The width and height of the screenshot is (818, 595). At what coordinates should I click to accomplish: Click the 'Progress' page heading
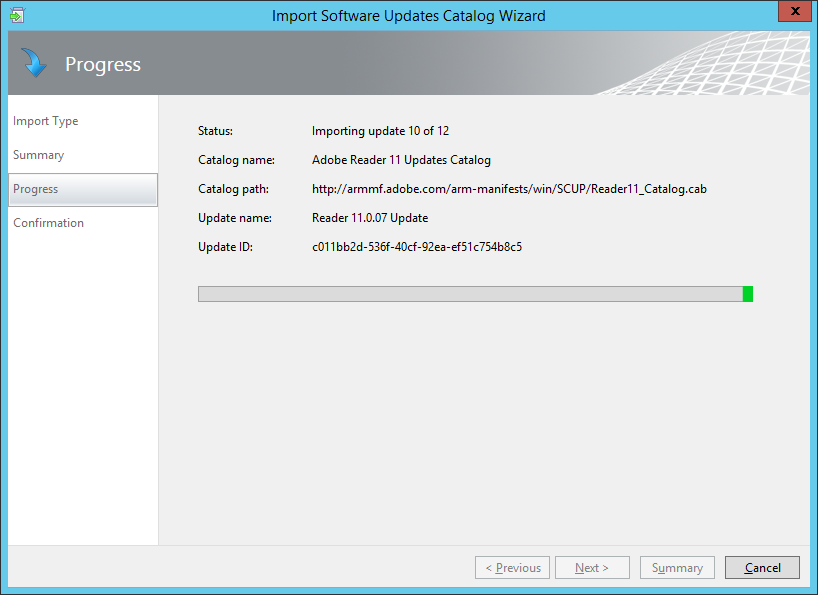click(103, 64)
